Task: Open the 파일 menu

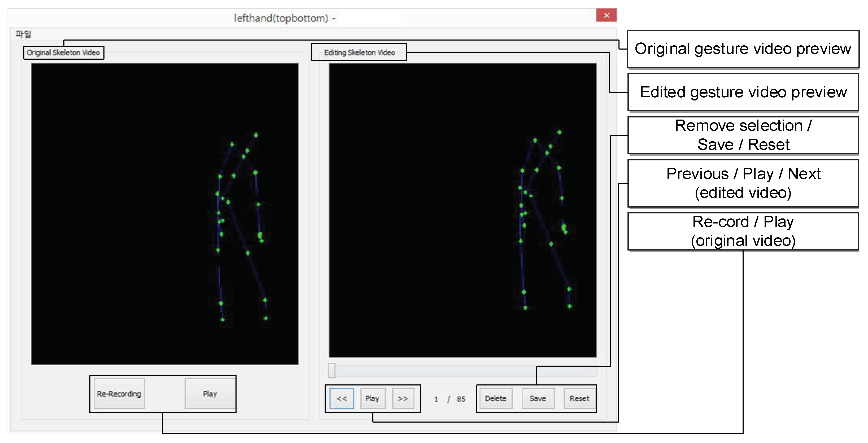Action: 23,34
